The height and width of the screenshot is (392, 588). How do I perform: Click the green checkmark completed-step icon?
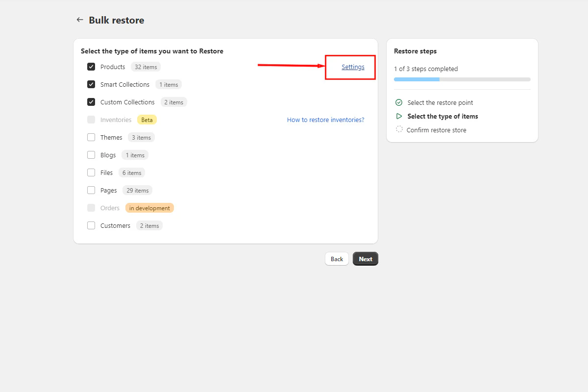pyautogui.click(x=398, y=102)
